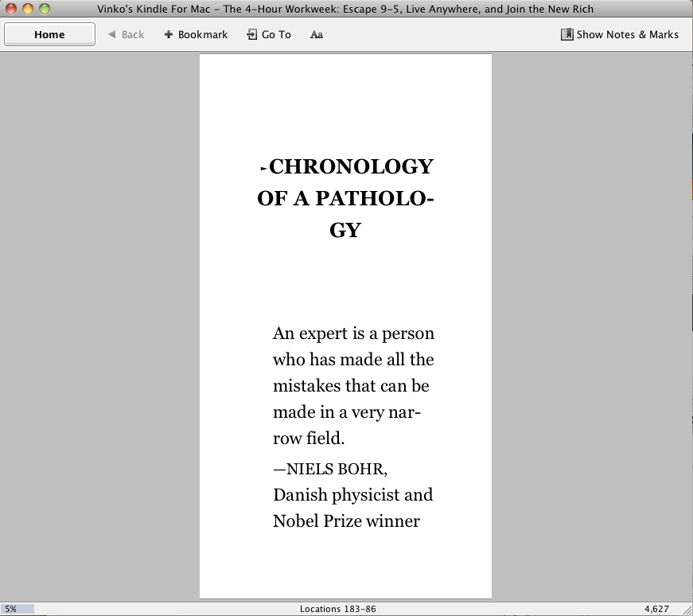Click the Back triangle arrow icon
The height and width of the screenshot is (616, 693).
[112, 34]
